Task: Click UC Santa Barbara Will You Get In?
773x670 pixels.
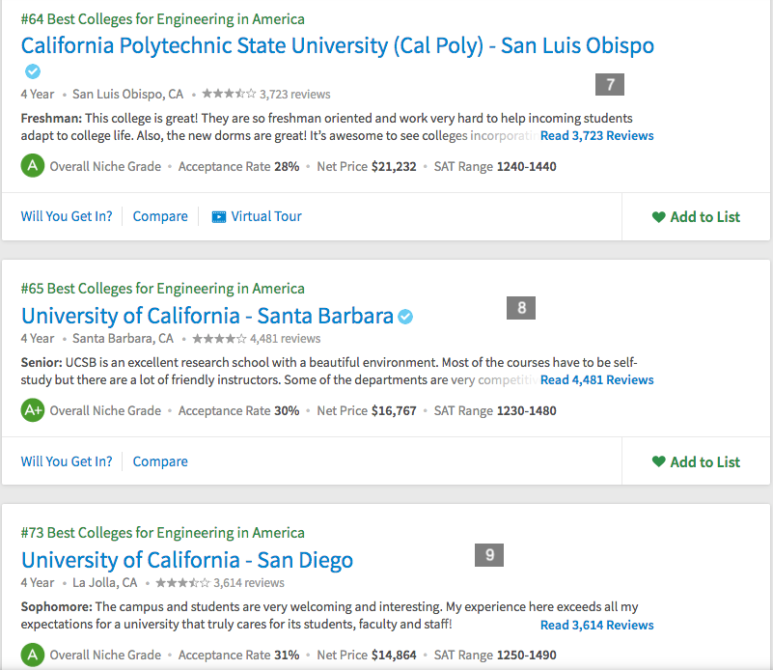Action: coord(67,461)
